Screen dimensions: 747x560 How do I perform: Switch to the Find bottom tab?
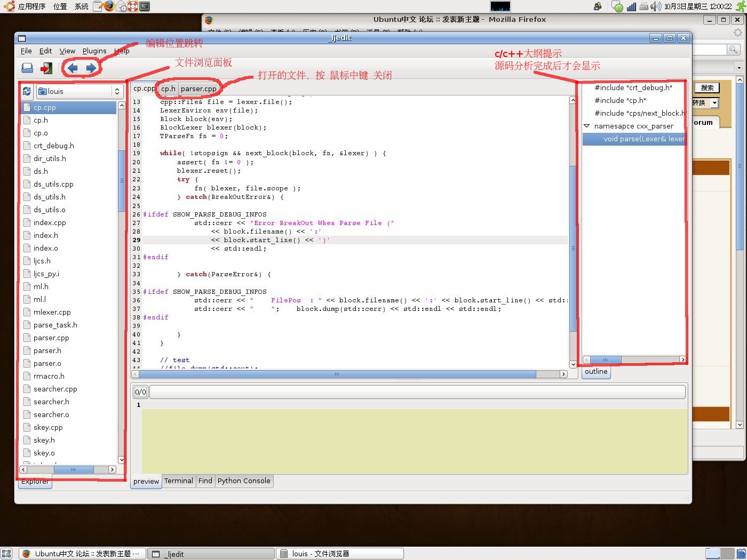tap(205, 481)
